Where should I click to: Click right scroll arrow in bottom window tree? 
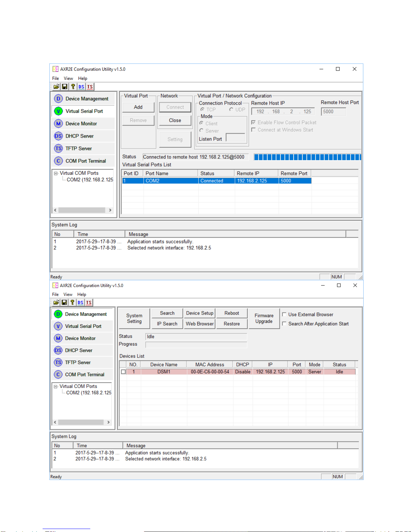point(108,422)
